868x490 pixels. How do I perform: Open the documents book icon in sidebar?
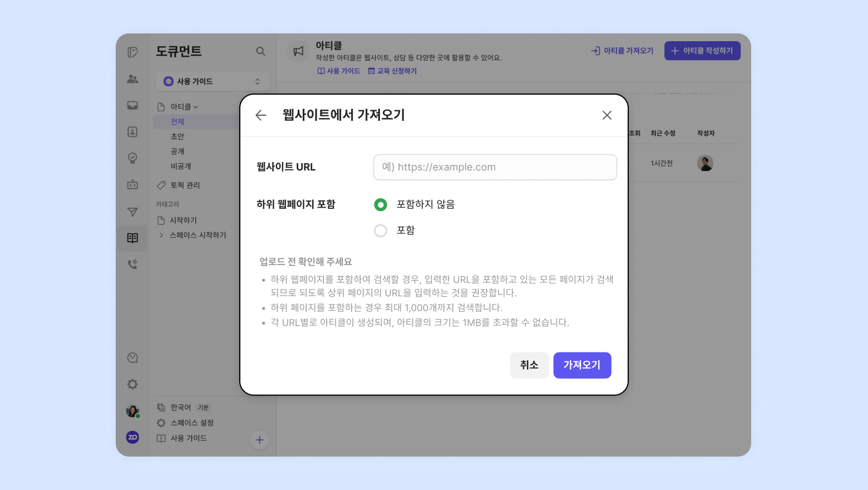(x=132, y=238)
